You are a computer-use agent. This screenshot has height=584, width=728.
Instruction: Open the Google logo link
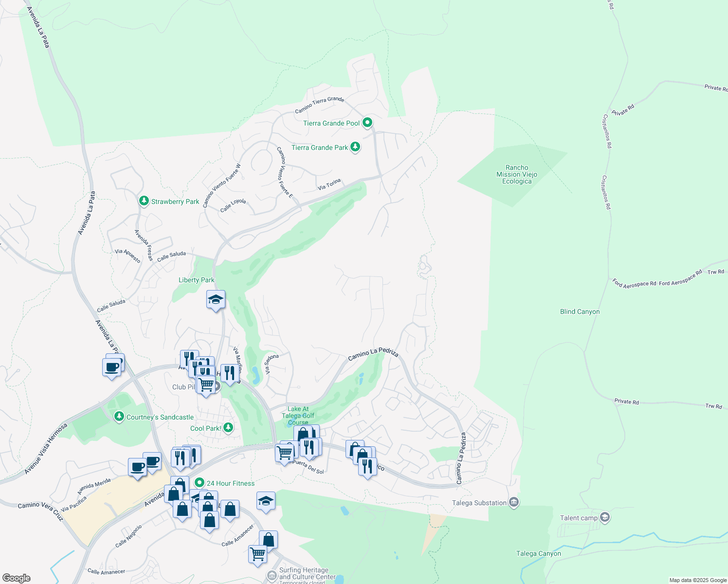point(16,578)
